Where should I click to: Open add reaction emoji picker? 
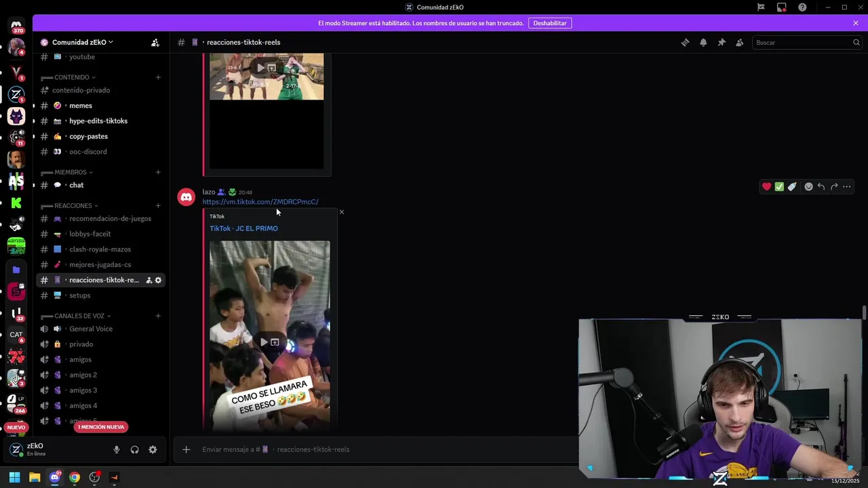click(x=808, y=186)
